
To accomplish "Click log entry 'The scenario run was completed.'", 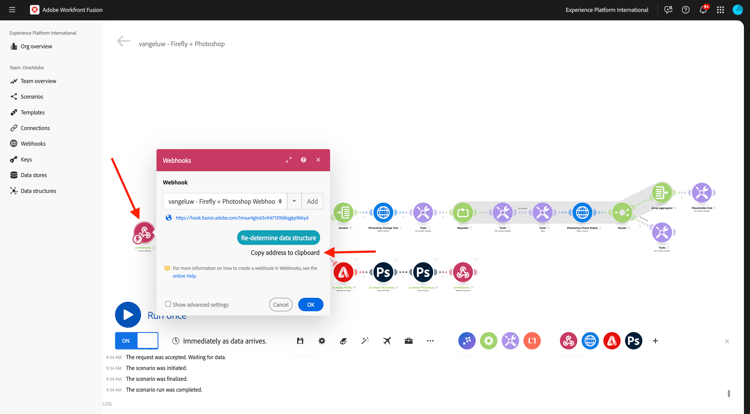I will [164, 390].
